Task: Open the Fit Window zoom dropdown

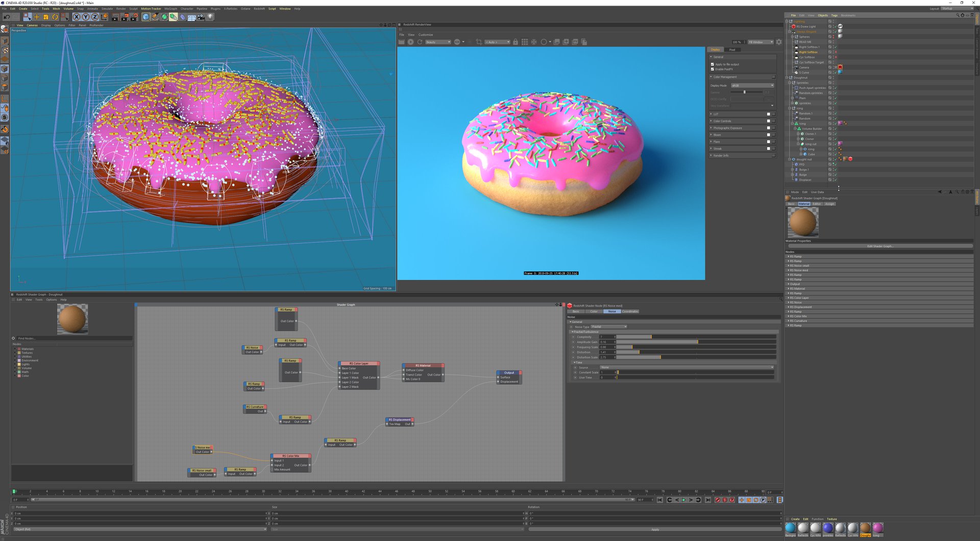Action: (761, 42)
